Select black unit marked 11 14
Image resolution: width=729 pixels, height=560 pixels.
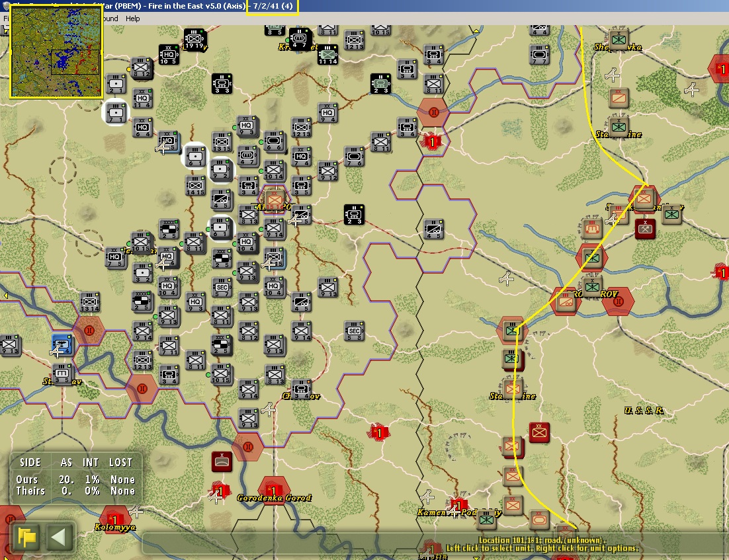click(327, 54)
